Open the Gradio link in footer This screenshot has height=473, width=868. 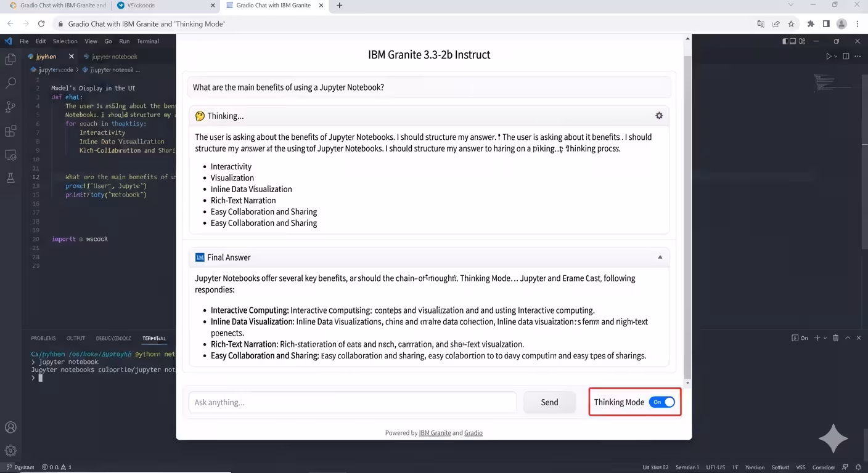(473, 433)
